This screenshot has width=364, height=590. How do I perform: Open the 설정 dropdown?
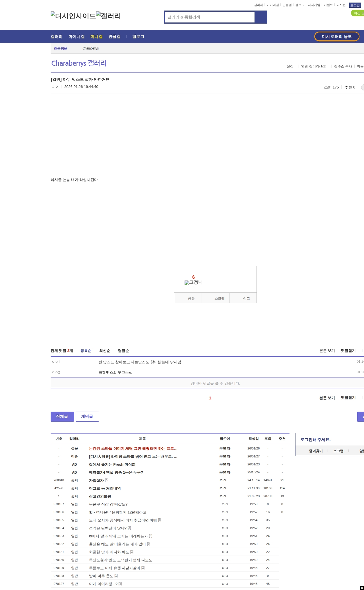(290, 66)
